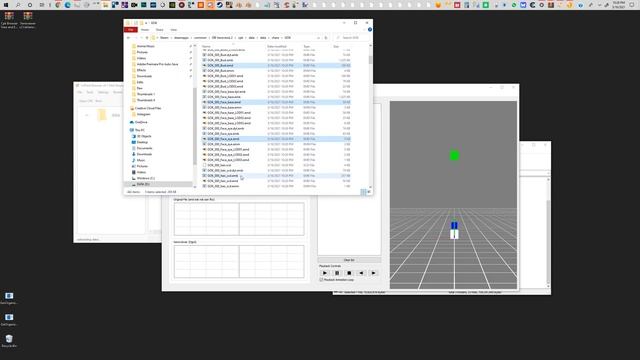Select the SOK_000_Face_base.emd file
This screenshot has height=360, width=640.
[276, 102]
